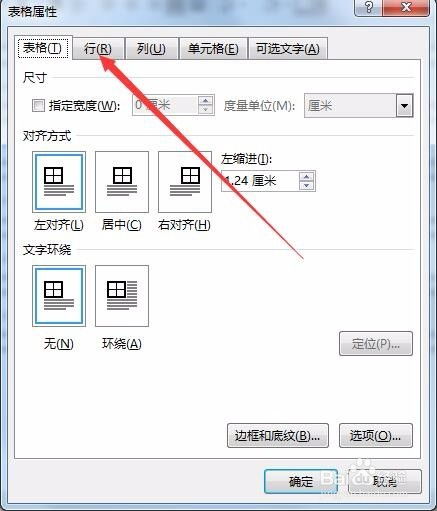Choose the no text wrapping (无) icon
The height and width of the screenshot is (511, 437).
pos(59,296)
